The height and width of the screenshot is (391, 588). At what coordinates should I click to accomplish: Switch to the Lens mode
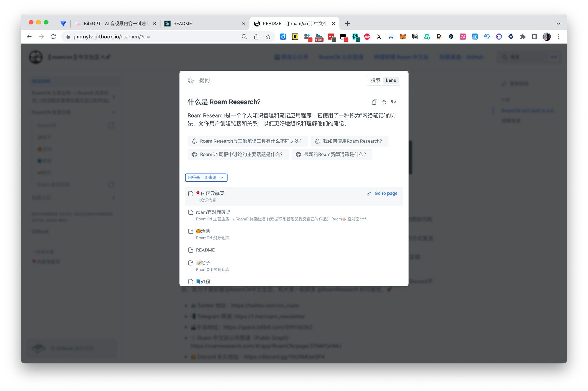coord(391,80)
